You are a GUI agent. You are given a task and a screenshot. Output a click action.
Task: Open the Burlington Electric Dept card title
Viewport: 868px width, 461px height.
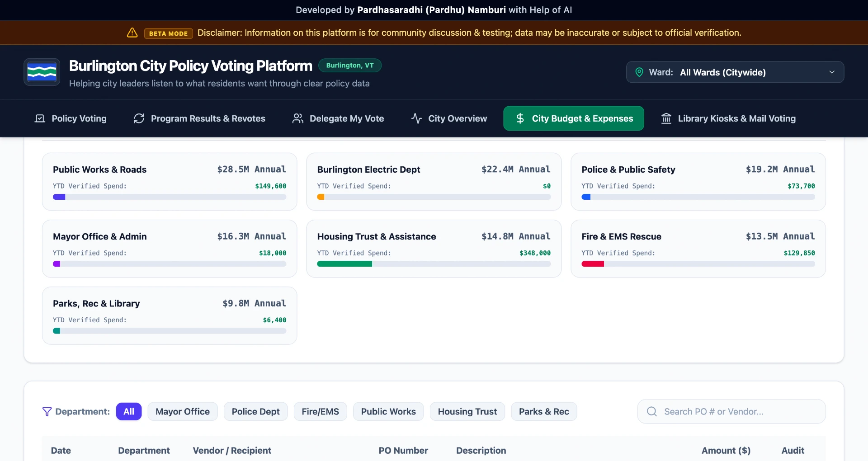pyautogui.click(x=369, y=169)
